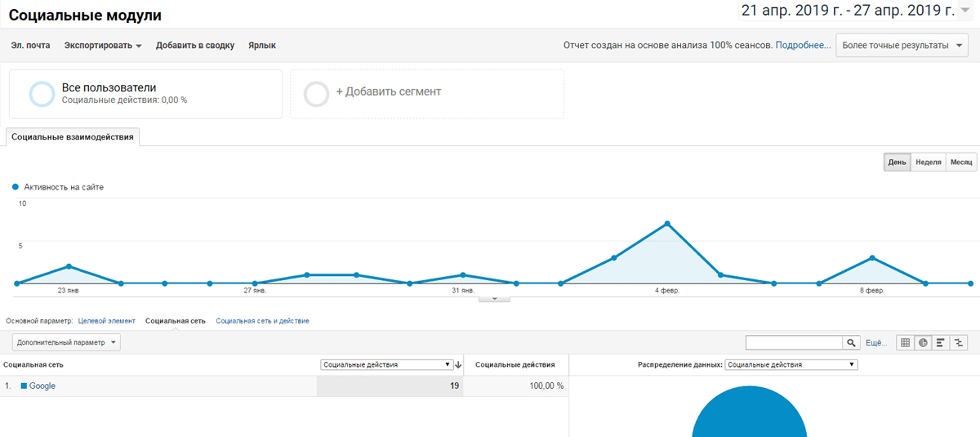This screenshot has height=437, width=980.
Task: Open 'Распределение данных' metric select box
Action: coord(790,365)
